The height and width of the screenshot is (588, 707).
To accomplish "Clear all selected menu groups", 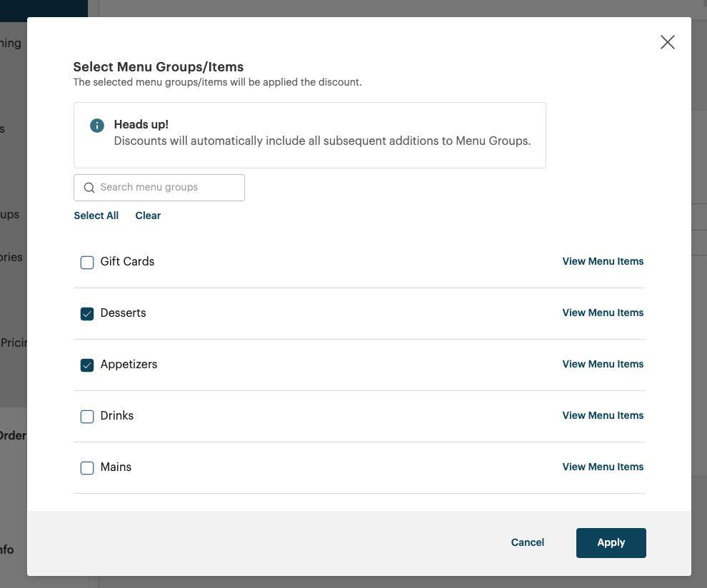I will tap(148, 215).
